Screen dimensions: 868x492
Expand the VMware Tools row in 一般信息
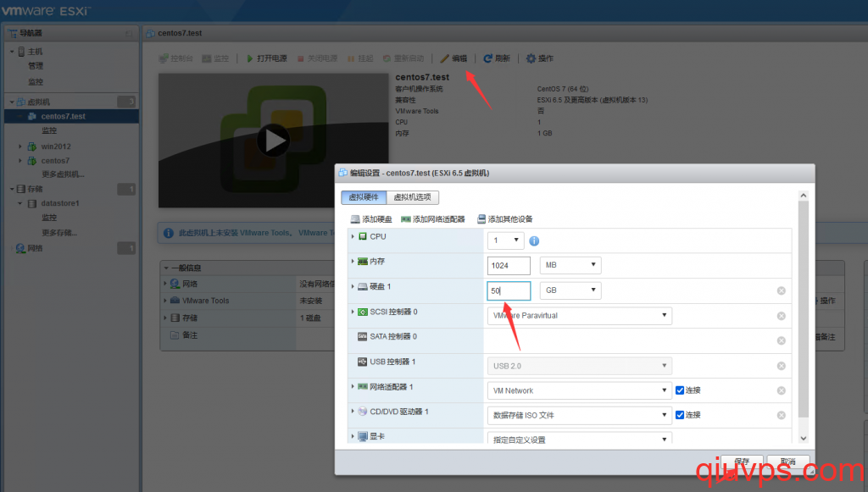click(x=165, y=301)
